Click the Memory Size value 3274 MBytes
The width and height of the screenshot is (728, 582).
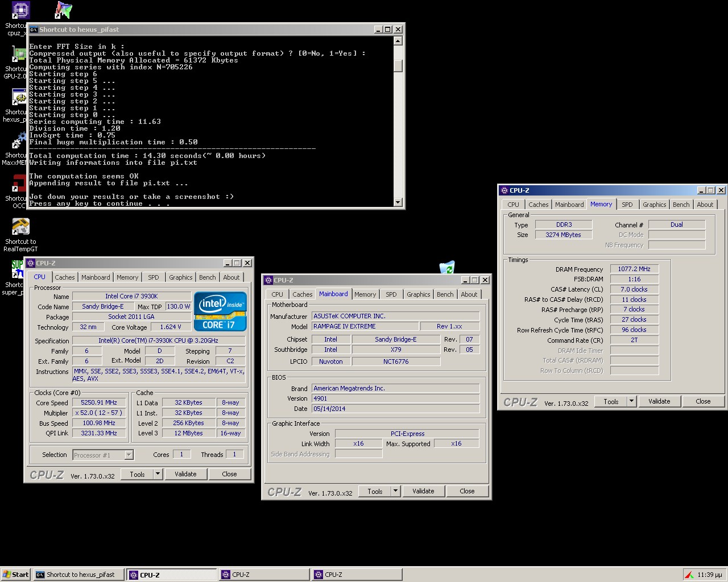pyautogui.click(x=564, y=235)
